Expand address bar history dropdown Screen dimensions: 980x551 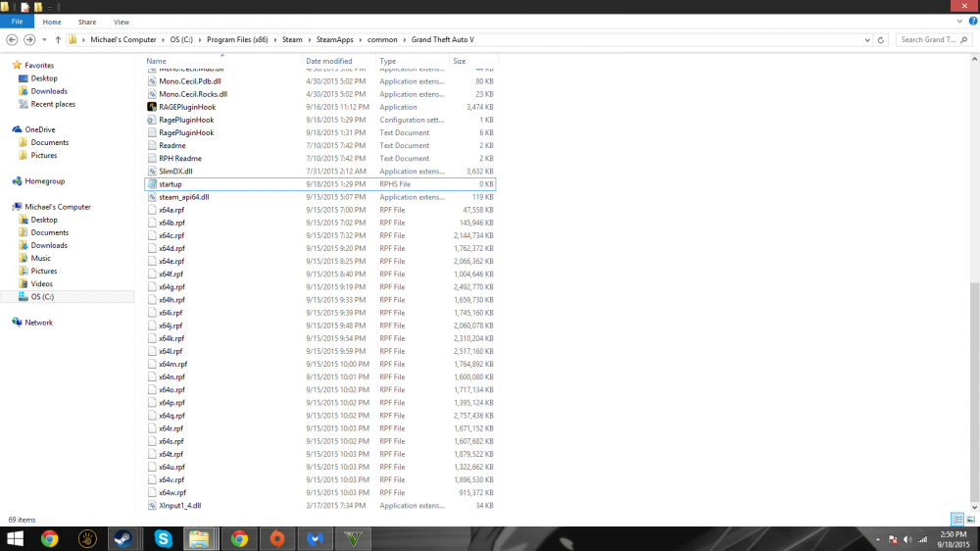[867, 39]
